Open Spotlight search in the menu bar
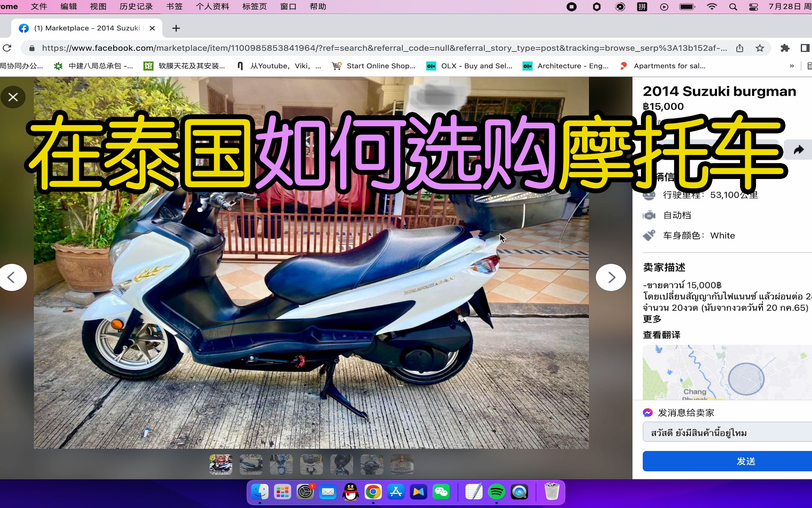812x508 pixels. click(733, 7)
